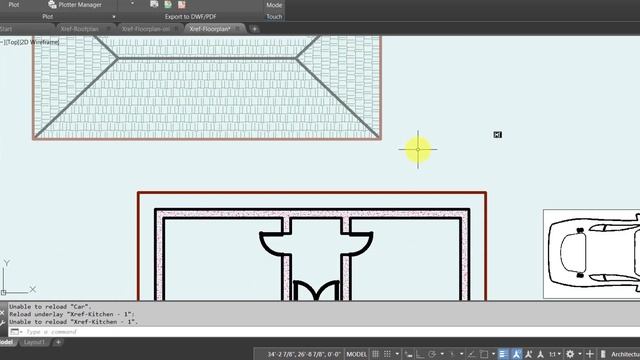The height and width of the screenshot is (360, 640).
Task: Open workspace switching gear icon
Action: (570, 354)
